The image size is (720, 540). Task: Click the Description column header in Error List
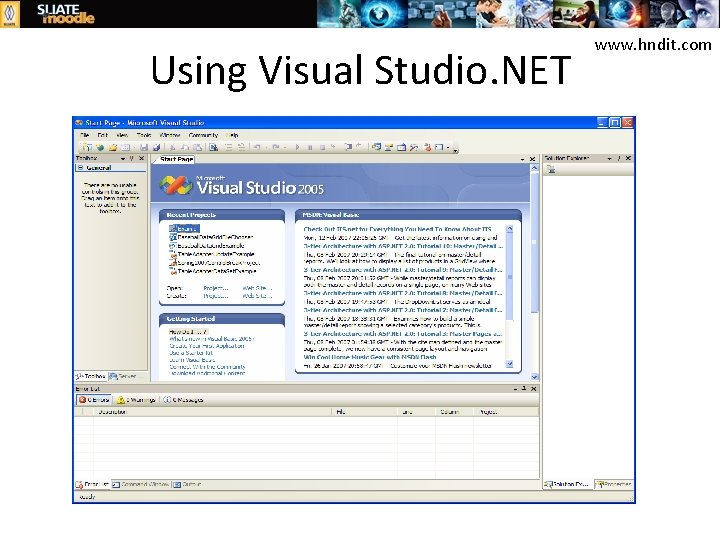pyautogui.click(x=212, y=412)
